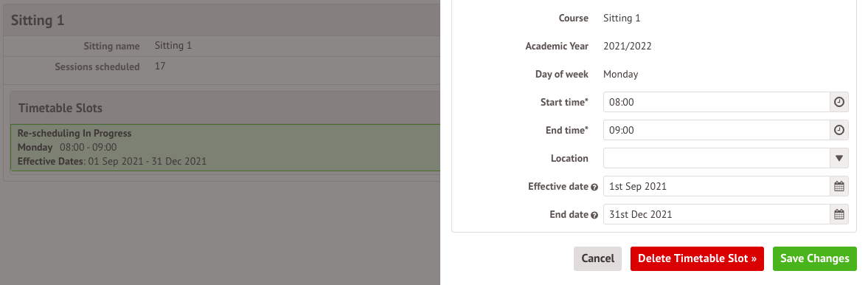Click the Sitting 1 page heading

point(38,21)
